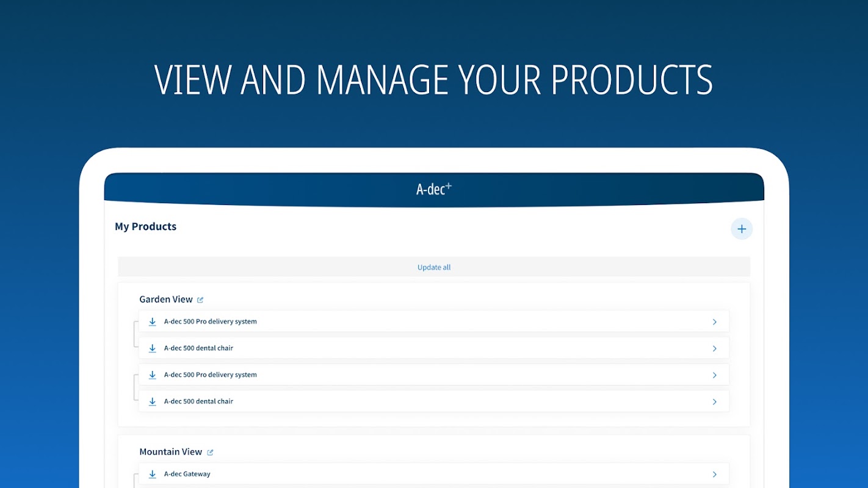Click download icon on first dental chair row
Viewport: 868px width, 488px height.
[153, 348]
